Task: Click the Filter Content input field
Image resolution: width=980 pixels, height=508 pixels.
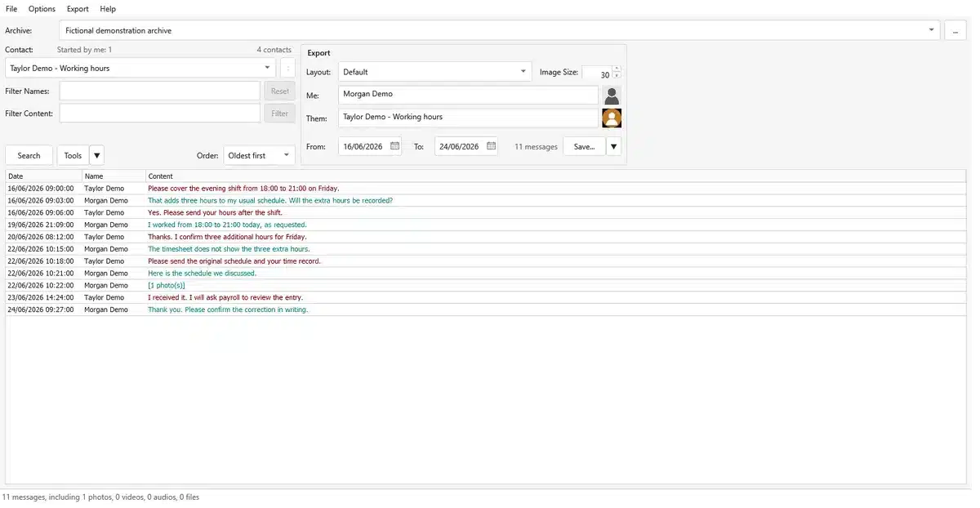Action: 160,114
